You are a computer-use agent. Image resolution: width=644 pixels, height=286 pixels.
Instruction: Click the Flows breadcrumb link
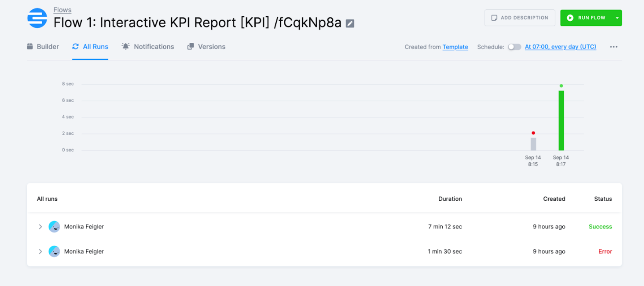pos(62,9)
